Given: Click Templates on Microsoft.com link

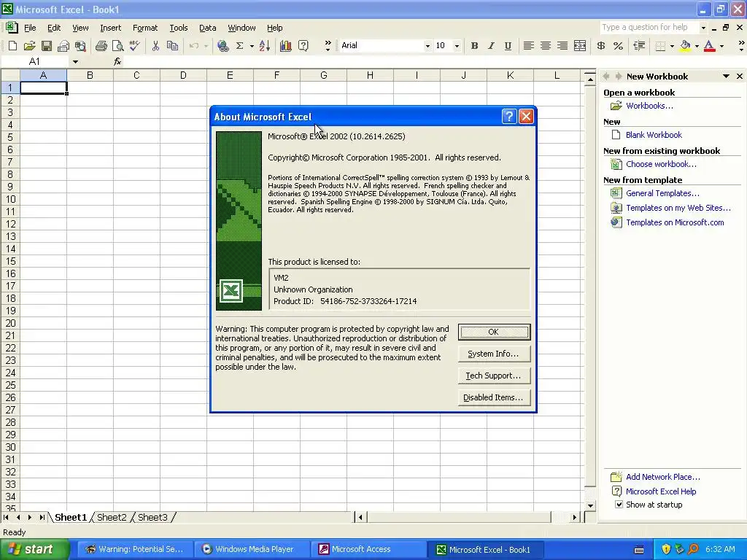Looking at the screenshot, I should (x=675, y=222).
